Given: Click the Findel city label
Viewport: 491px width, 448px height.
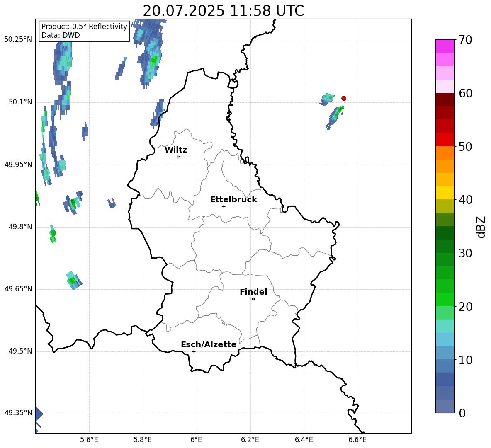Looking at the screenshot, I should (253, 292).
